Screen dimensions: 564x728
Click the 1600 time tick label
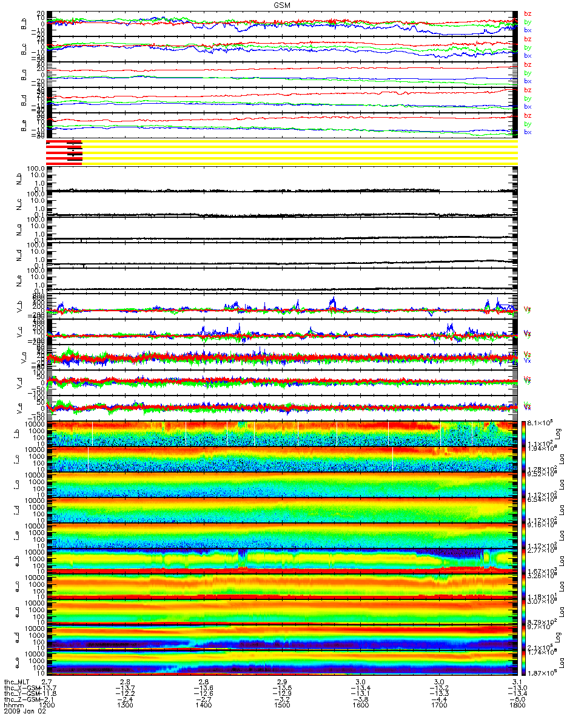tap(360, 704)
